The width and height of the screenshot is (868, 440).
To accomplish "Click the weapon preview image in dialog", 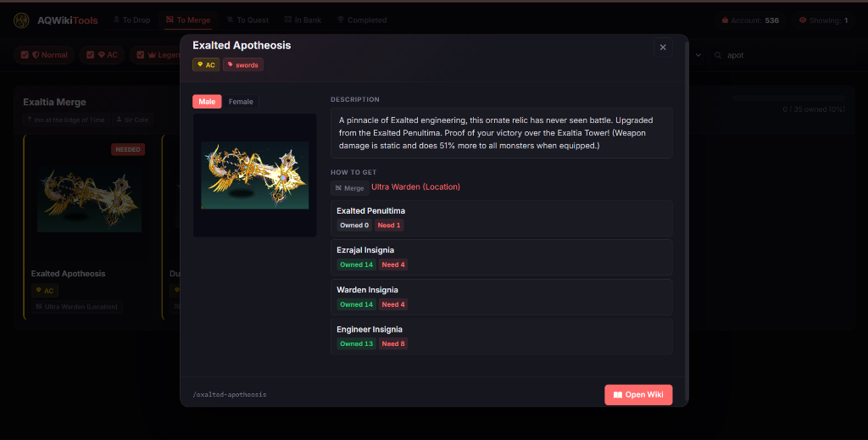I will pos(254,175).
